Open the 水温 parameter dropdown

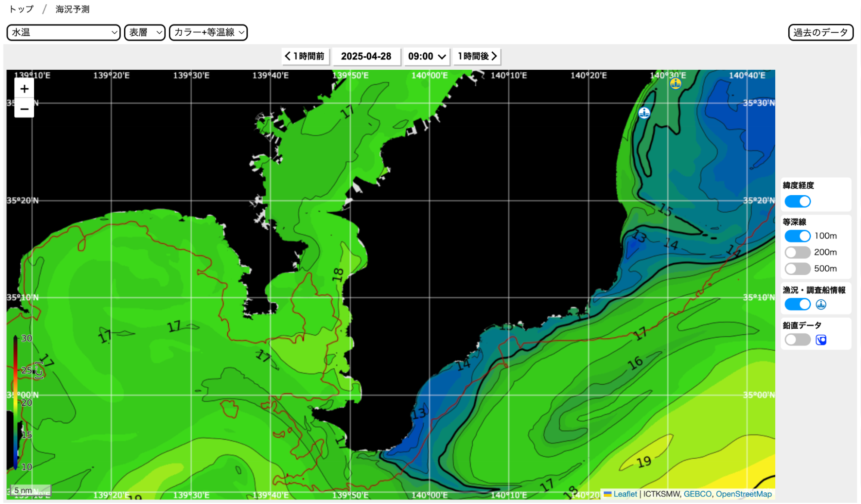pyautogui.click(x=63, y=32)
